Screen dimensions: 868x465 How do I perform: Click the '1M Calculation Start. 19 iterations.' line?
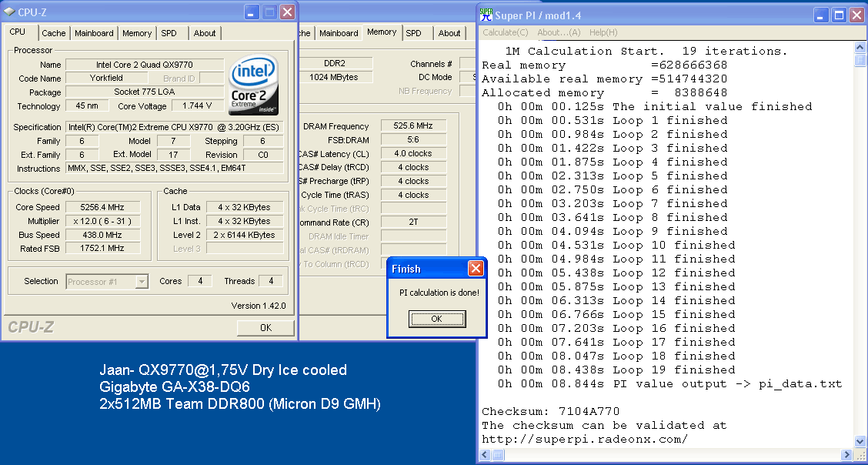click(646, 51)
